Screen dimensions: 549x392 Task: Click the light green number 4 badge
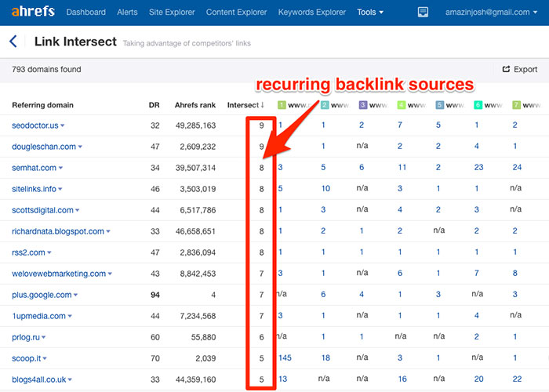coord(402,104)
